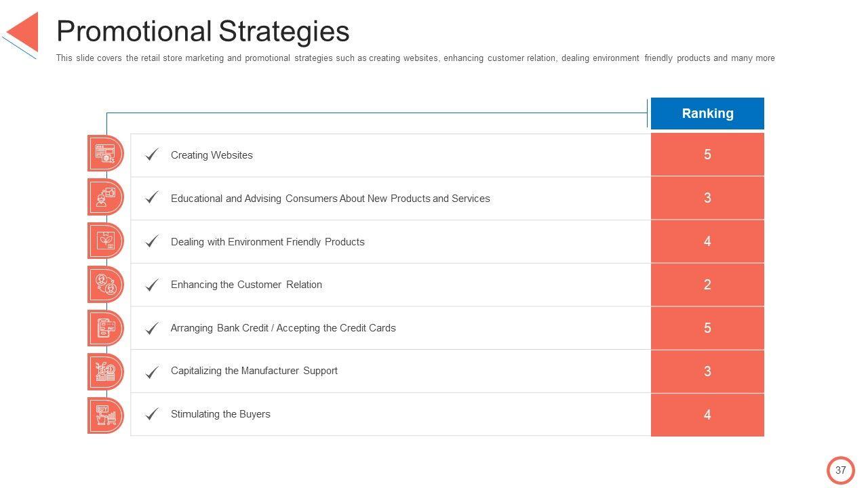The image size is (868, 488).
Task: Click the Creating Websites row icon
Action: [x=105, y=154]
